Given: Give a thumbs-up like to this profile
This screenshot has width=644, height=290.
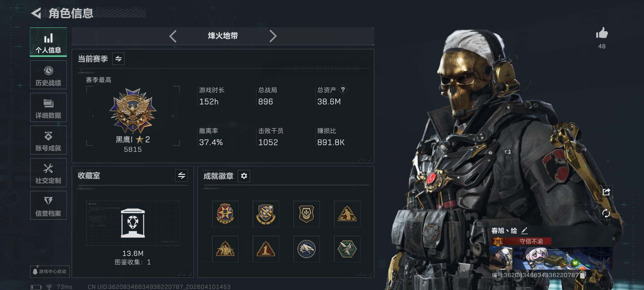Looking at the screenshot, I should click(602, 33).
